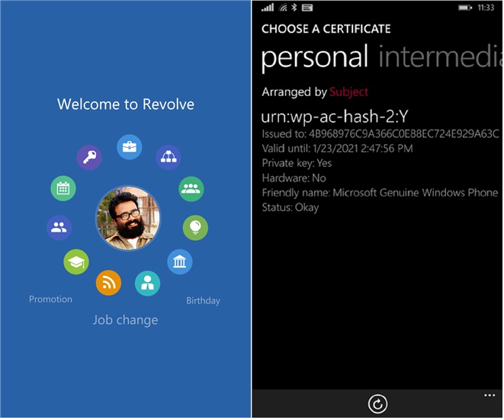Tap the 11:33 clock
The height and width of the screenshot is (420, 504).
point(486,8)
